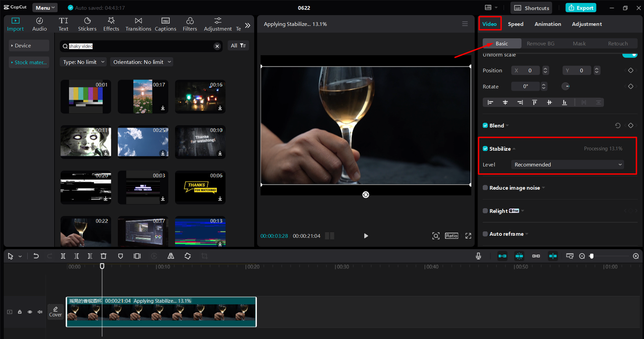This screenshot has width=644, height=339.
Task: Enable the Auto reframe checkbox
Action: click(x=486, y=234)
